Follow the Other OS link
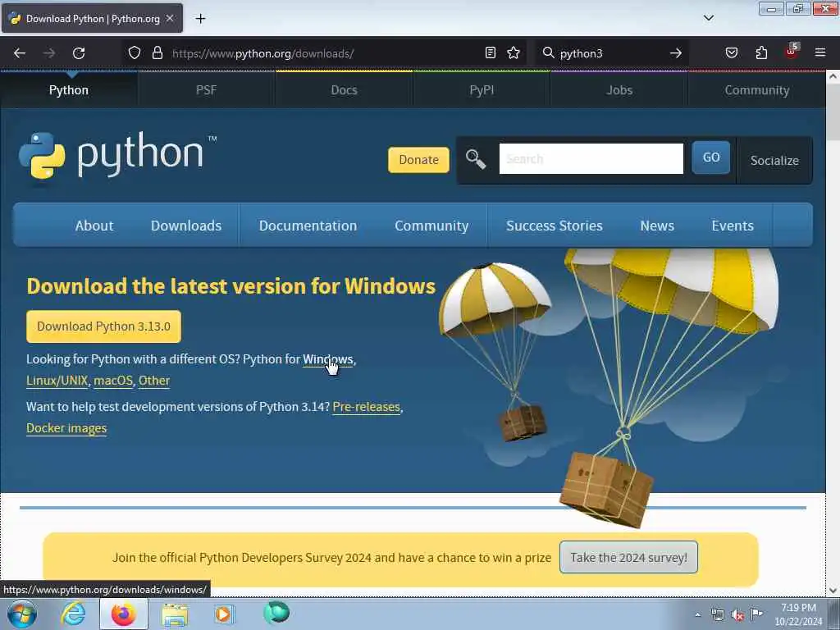 pos(153,381)
